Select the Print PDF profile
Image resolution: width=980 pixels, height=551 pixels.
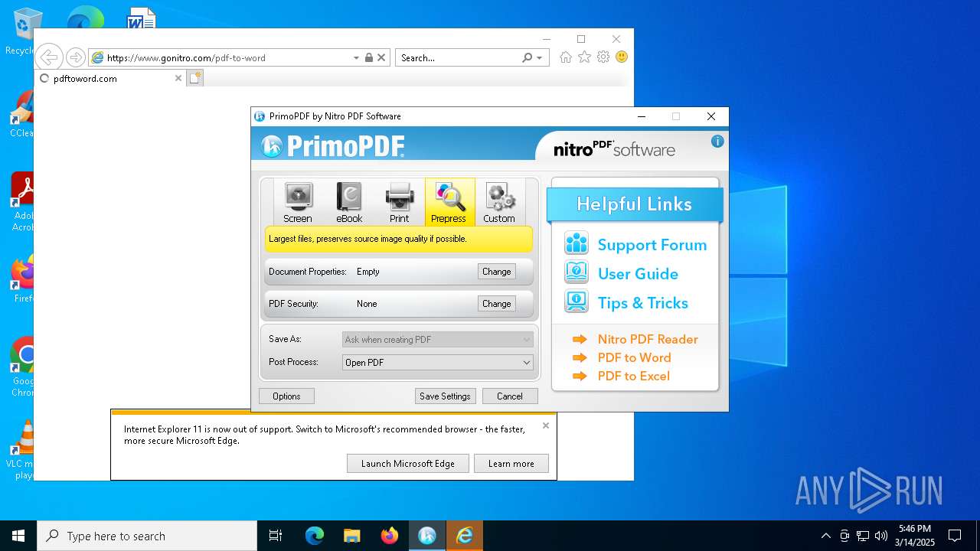click(399, 202)
